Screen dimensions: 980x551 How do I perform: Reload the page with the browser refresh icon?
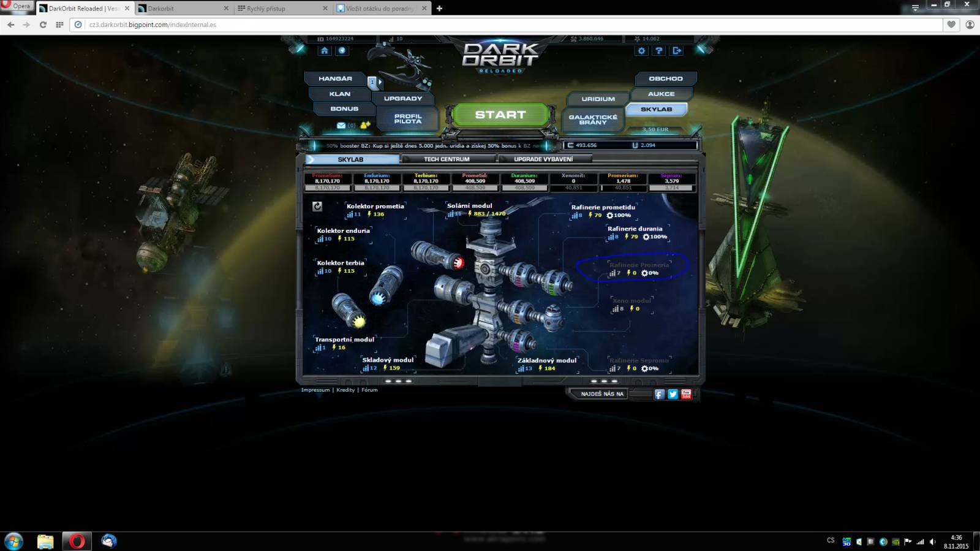tap(43, 25)
